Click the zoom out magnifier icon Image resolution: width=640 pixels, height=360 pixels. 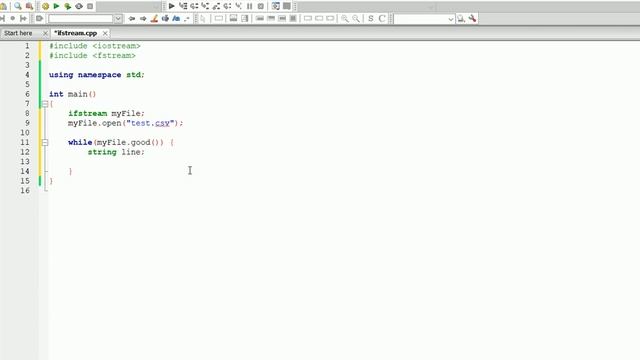point(356,18)
